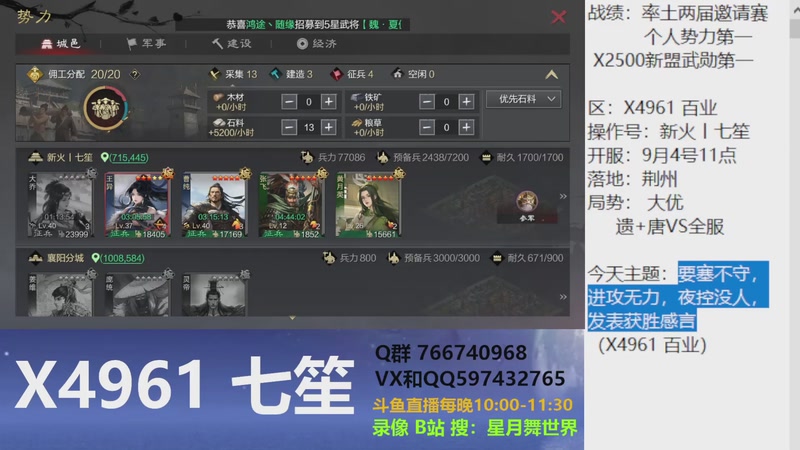Open the 军事 tab

(x=146, y=44)
